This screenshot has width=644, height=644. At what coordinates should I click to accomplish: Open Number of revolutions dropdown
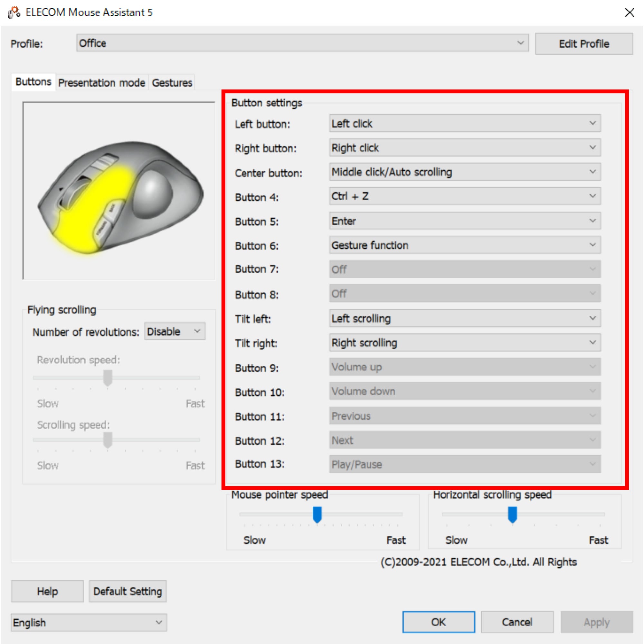[x=175, y=331]
